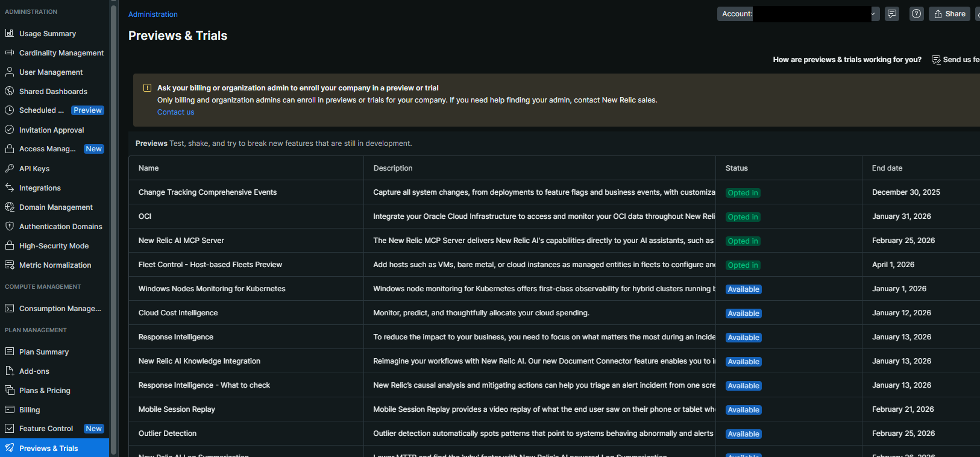This screenshot has width=980, height=457.
Task: Click the Domain Management globe icon
Action: click(x=10, y=207)
